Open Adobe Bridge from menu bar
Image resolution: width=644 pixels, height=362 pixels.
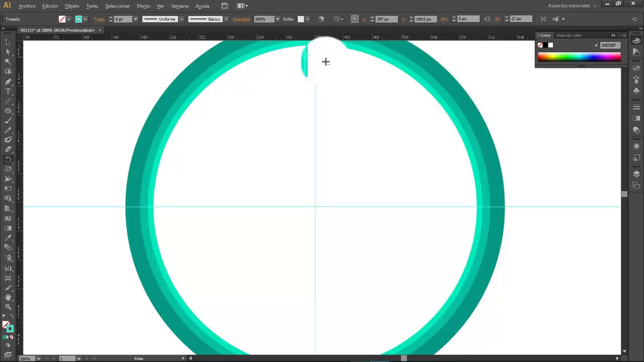point(224,6)
